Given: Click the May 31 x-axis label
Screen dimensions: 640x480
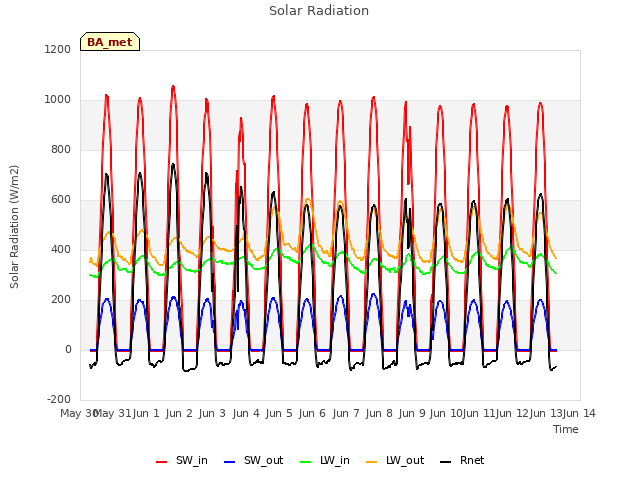Looking at the screenshot, I should coord(113,413).
